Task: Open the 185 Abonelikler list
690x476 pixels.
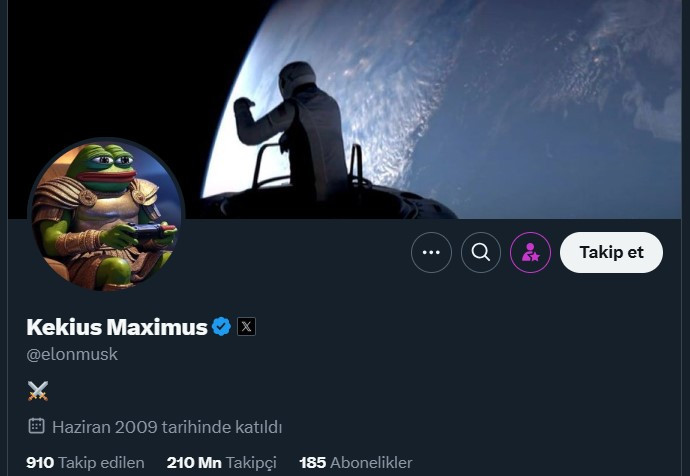Action: (x=356, y=462)
